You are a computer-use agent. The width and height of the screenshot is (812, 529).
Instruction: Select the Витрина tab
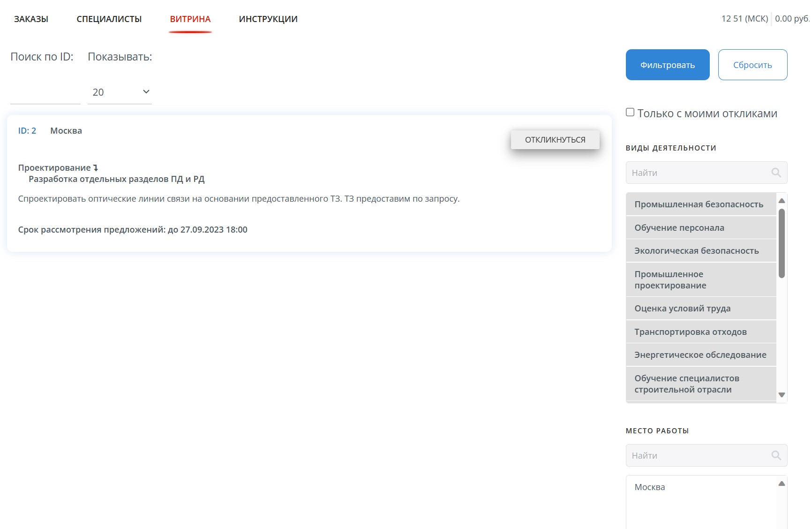pos(190,19)
